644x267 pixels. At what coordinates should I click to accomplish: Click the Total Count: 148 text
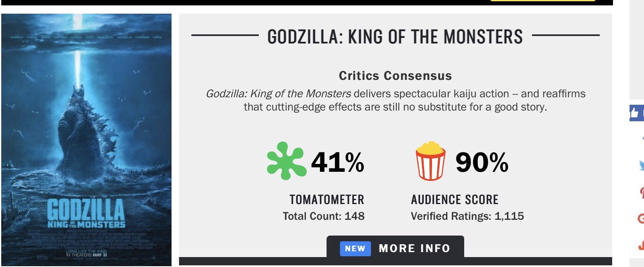click(324, 216)
